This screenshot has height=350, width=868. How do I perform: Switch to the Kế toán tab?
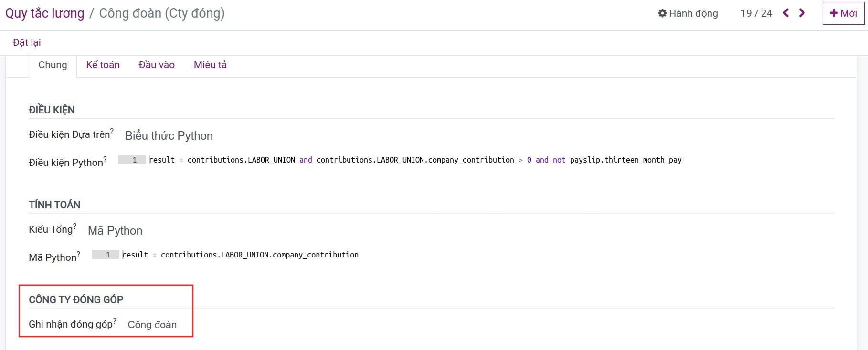coord(103,65)
